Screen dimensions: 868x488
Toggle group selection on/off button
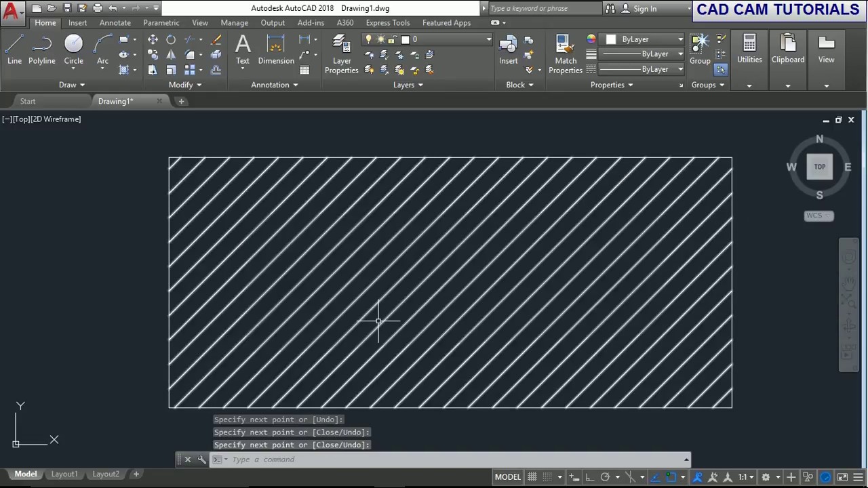coord(720,70)
